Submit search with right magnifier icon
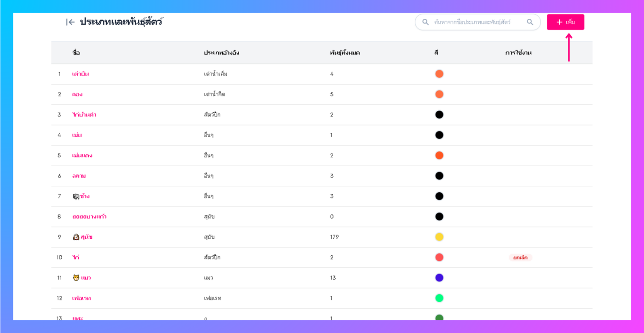This screenshot has height=333, width=644. click(x=530, y=22)
